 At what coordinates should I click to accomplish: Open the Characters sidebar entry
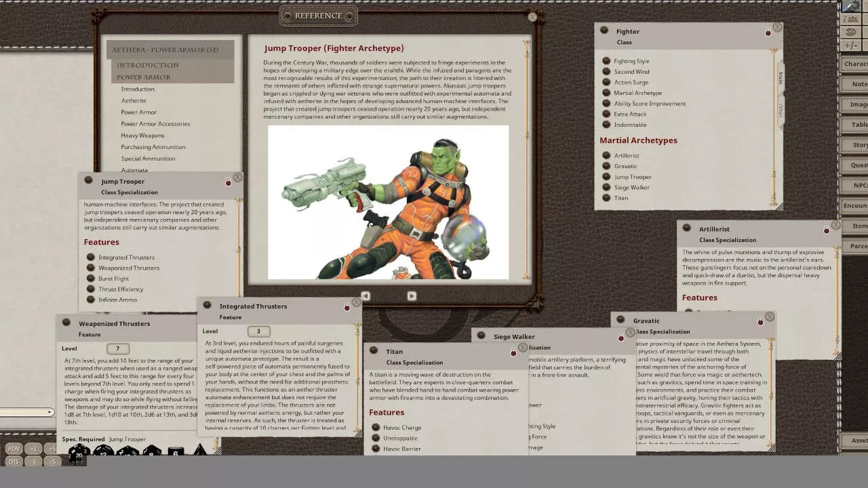click(x=854, y=64)
